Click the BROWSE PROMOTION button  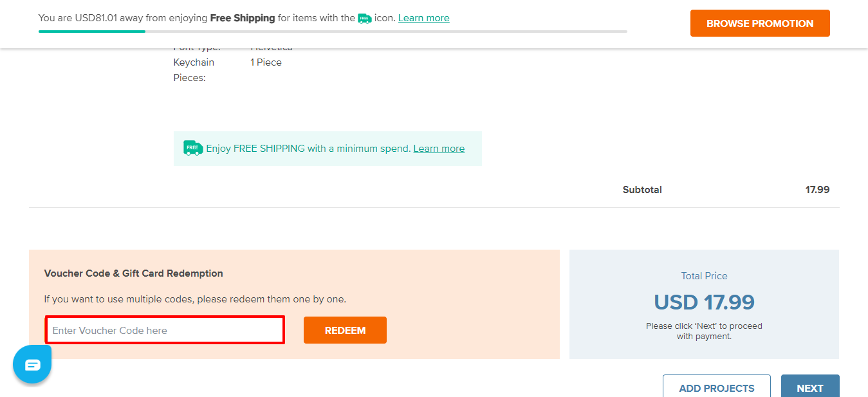[x=760, y=23]
